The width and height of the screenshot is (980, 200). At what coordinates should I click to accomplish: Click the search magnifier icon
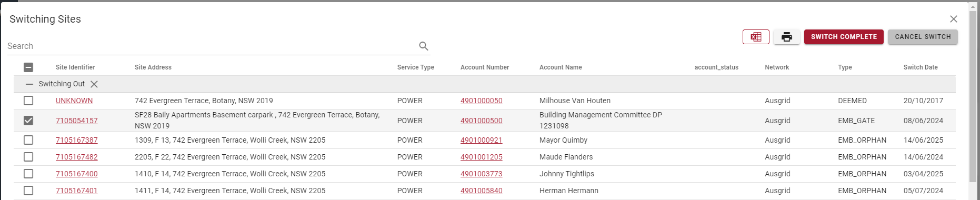pyautogui.click(x=424, y=46)
